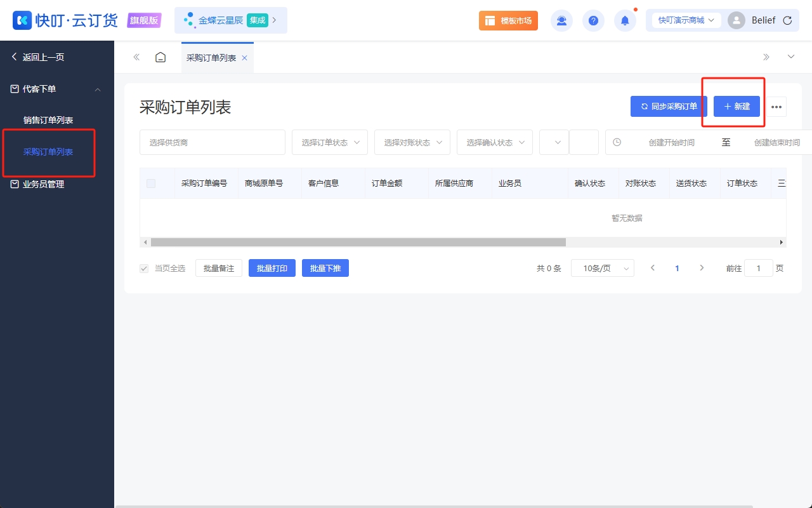
Task: Click the 快叮·云订货 logo icon
Action: tap(22, 20)
